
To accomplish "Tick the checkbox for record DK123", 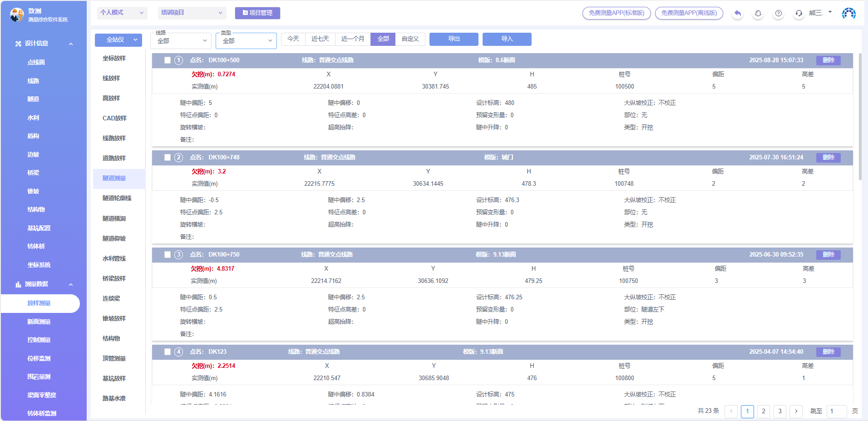I will [168, 352].
